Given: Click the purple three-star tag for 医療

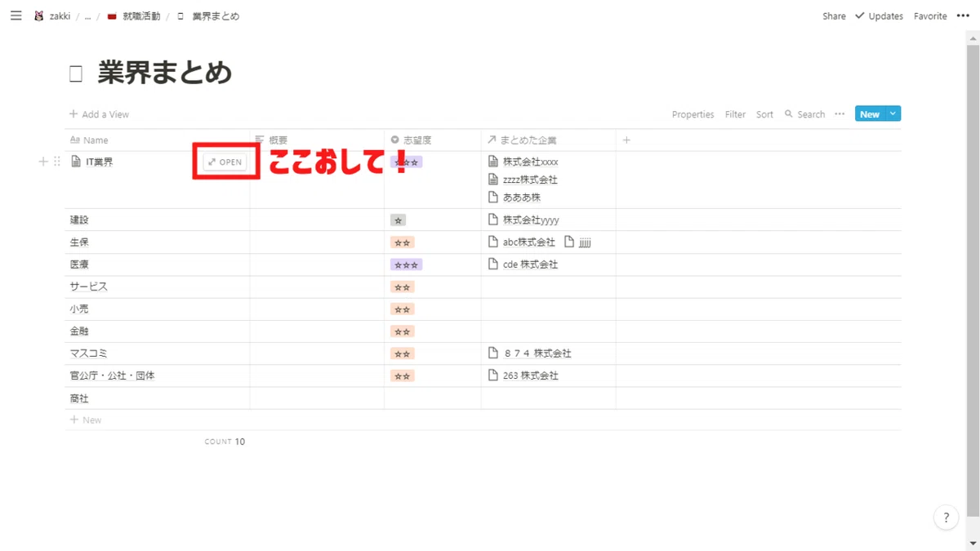Looking at the screenshot, I should point(406,264).
